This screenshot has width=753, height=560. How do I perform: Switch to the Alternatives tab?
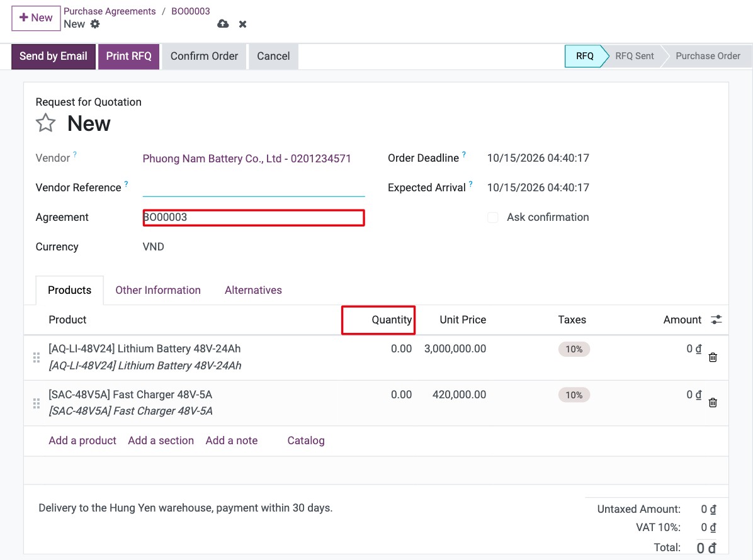pos(253,290)
